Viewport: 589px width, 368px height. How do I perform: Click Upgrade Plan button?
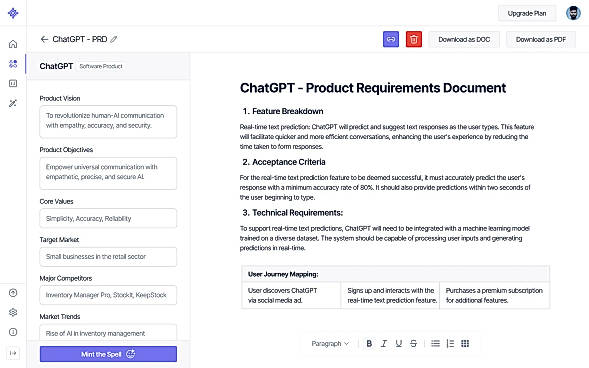(x=527, y=13)
